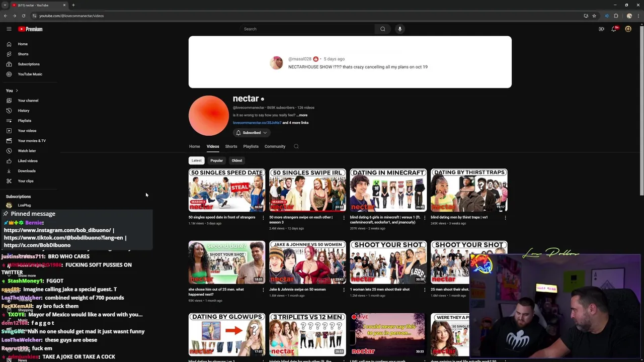644x362 pixels.
Task: Click the YouTube search input field
Action: point(307,29)
